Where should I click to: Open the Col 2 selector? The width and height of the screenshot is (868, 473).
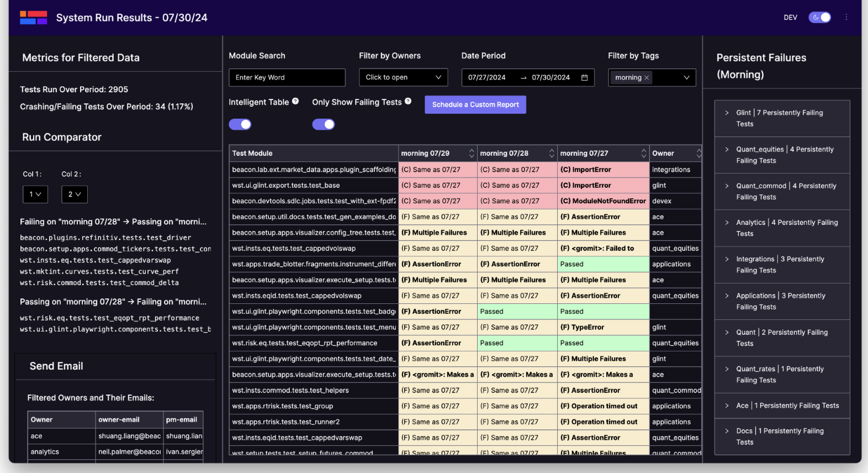click(x=75, y=194)
